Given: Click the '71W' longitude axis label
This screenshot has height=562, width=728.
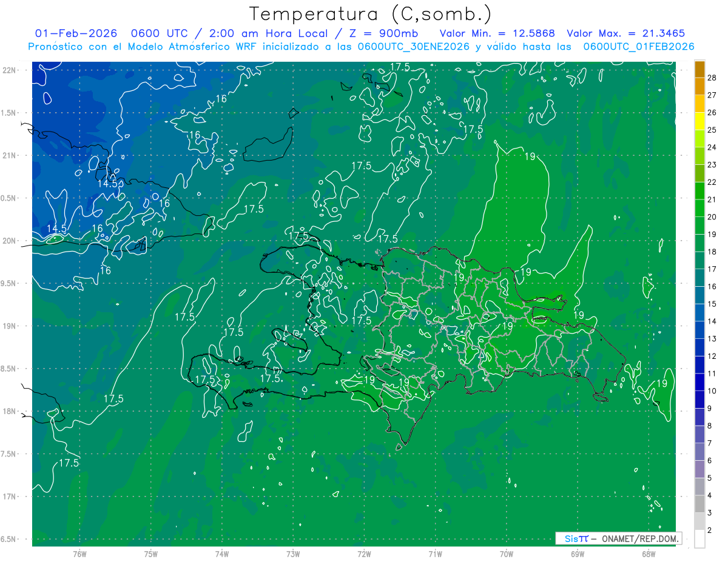Looking at the screenshot, I should 435,554.
